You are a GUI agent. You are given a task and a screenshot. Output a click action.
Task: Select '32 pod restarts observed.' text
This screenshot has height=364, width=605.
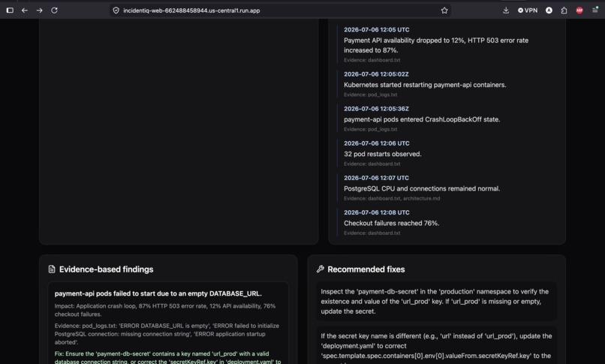pyautogui.click(x=382, y=154)
